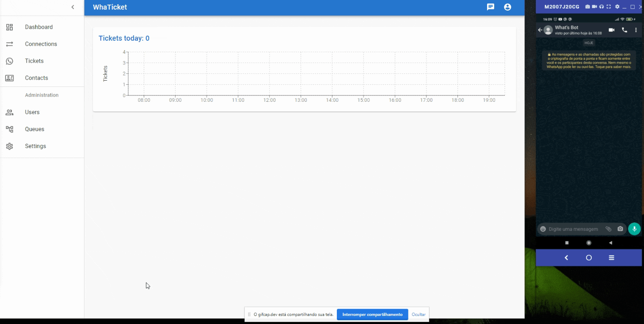Image resolution: width=644 pixels, height=324 pixels.
Task: Click the paperclip attachment icon
Action: click(x=608, y=229)
